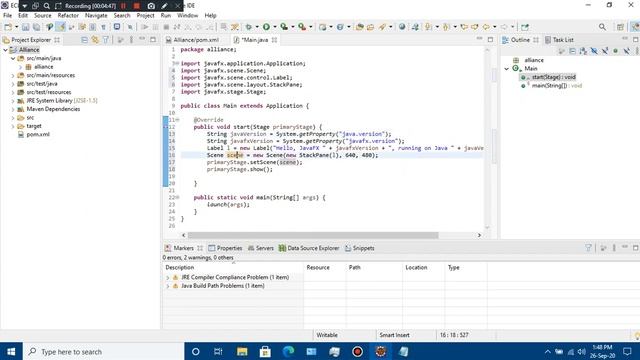Image resolution: width=640 pixels, height=360 pixels.
Task: Select main(String[]) in the Outline
Action: tap(557, 86)
